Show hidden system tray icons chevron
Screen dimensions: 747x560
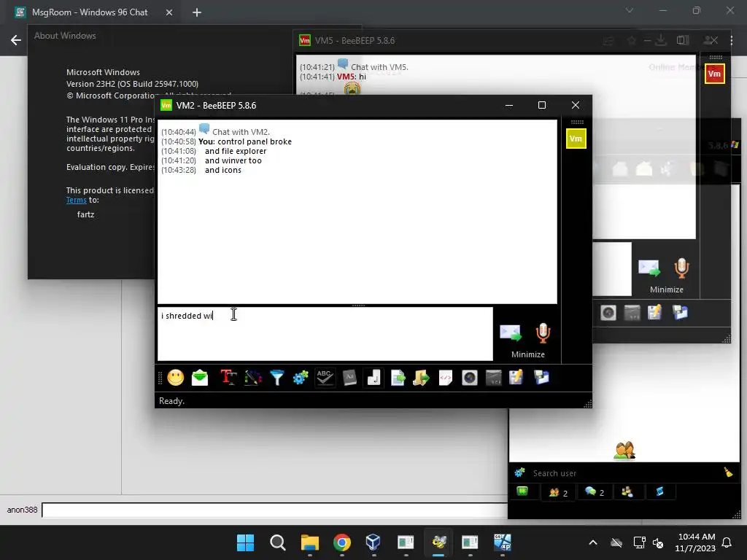click(x=593, y=542)
